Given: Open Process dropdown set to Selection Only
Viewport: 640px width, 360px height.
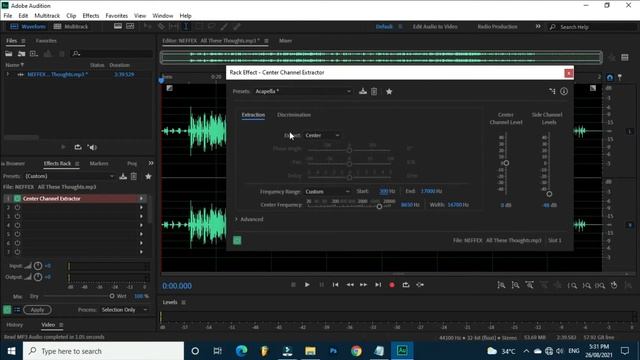Looking at the screenshot, I should 124,310.
